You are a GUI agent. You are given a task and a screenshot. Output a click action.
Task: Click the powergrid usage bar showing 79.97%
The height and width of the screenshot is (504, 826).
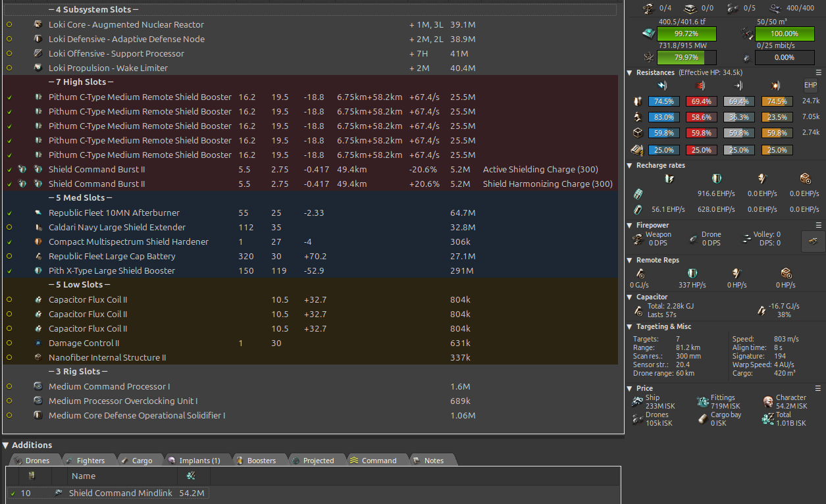point(686,57)
